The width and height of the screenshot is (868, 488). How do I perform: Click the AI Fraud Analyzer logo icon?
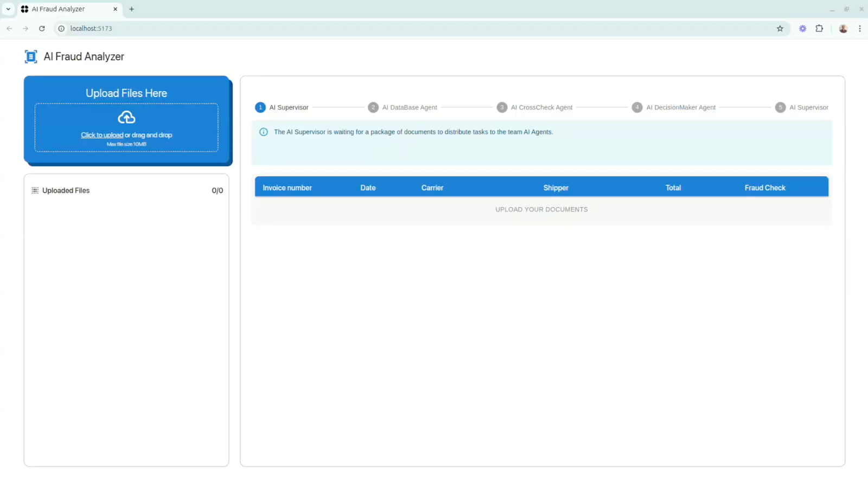click(31, 56)
